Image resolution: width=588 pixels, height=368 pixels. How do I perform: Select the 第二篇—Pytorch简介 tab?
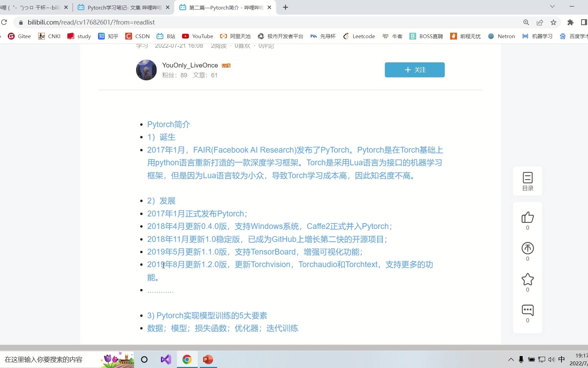[x=225, y=7]
